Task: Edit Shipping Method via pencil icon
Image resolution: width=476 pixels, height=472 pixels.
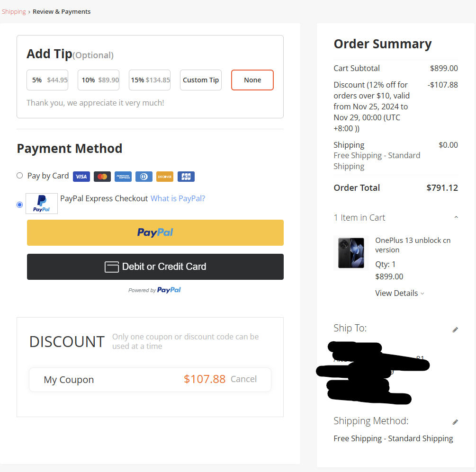Action: [455, 422]
